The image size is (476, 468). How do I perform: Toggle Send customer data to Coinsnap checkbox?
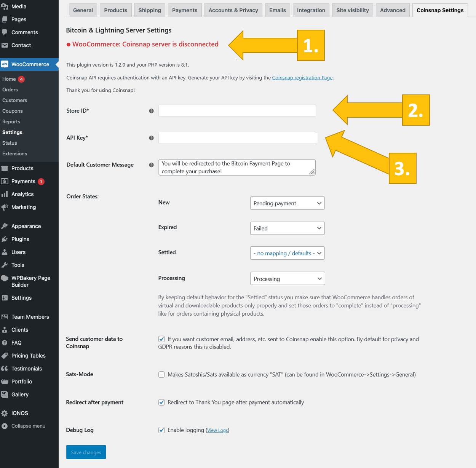(161, 339)
